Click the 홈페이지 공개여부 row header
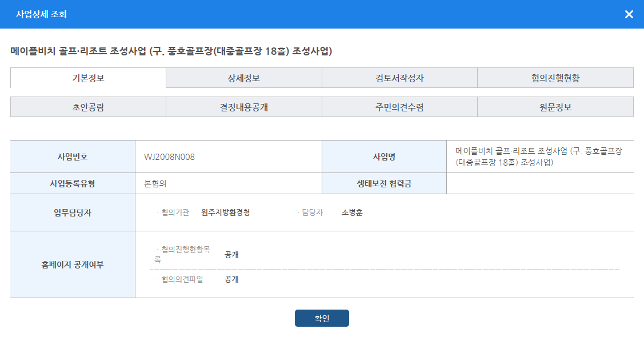Image resolution: width=644 pixels, height=353 pixels. point(73,264)
